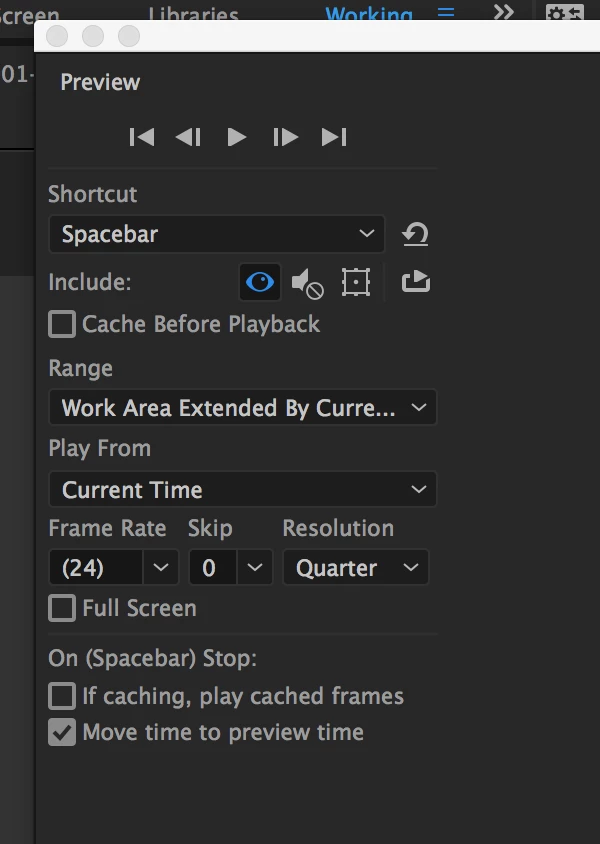Viewport: 600px width, 844px height.
Task: Switch to the Libraries workspace tab
Action: pos(194,13)
